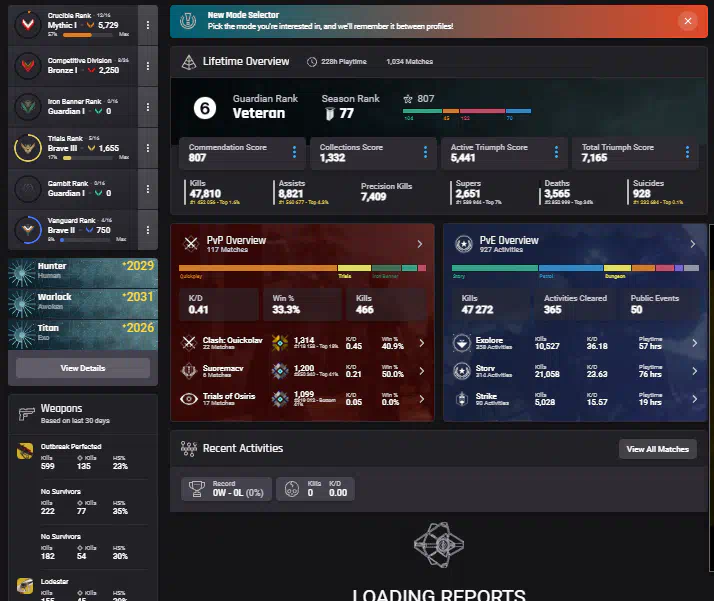This screenshot has width=714, height=601.
Task: Click the Supremacy Elo badge
Action: [x=280, y=371]
